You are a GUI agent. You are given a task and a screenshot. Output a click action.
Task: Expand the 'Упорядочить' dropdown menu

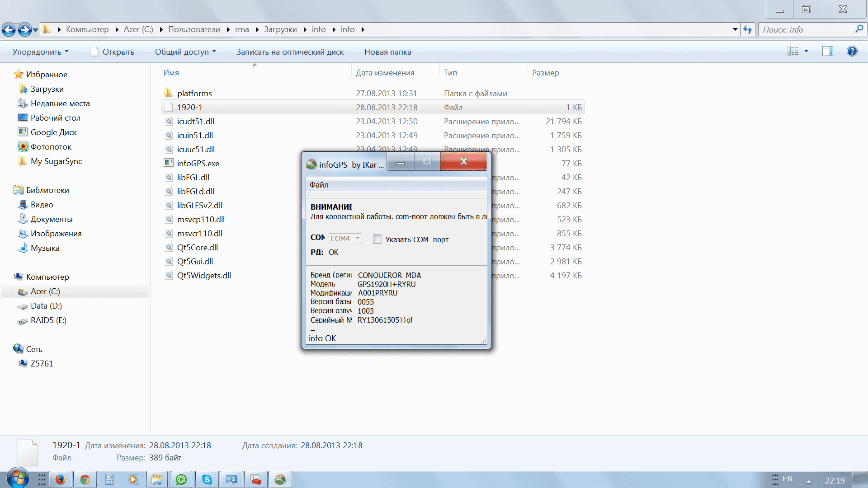coord(41,52)
